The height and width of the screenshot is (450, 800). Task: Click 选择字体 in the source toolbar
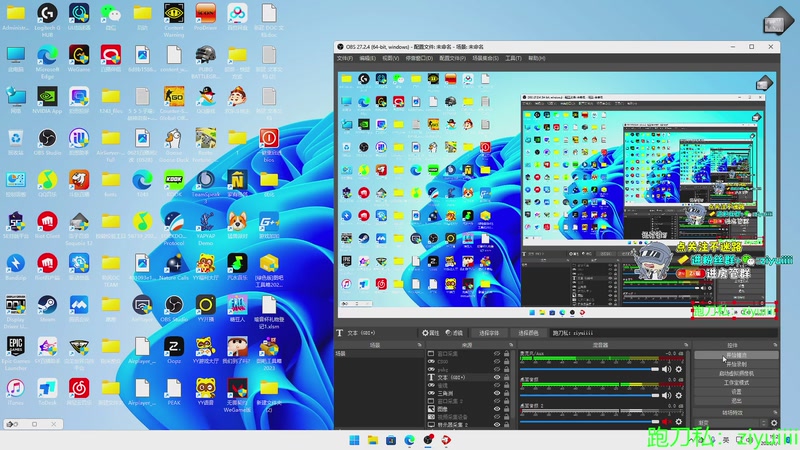pos(489,333)
